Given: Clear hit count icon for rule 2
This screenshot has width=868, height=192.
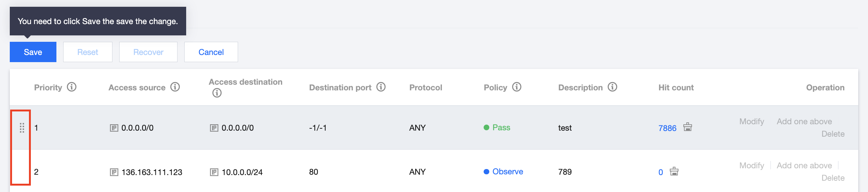Looking at the screenshot, I should click(x=674, y=171).
